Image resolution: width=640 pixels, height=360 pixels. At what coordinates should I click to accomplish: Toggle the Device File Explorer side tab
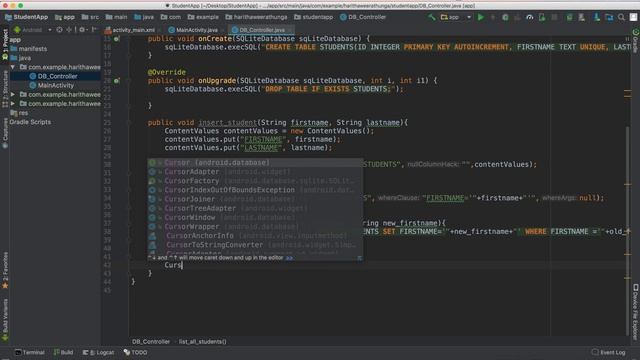tap(636, 312)
